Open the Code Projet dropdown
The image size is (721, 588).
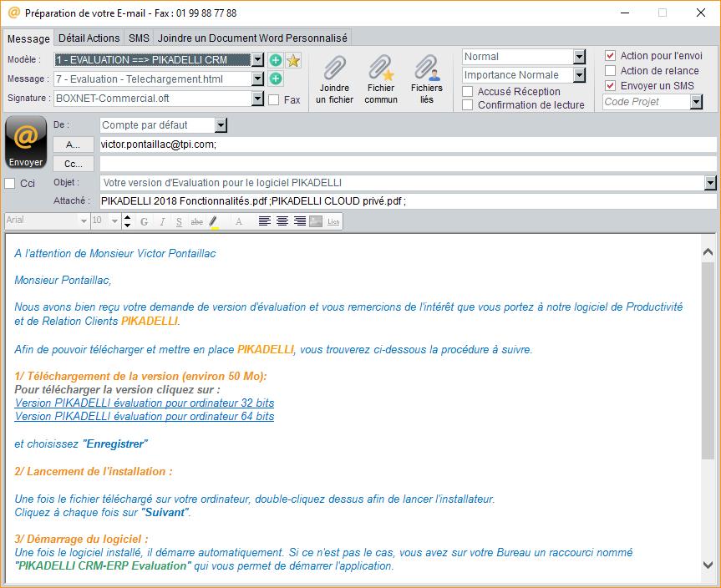pyautogui.click(x=696, y=102)
